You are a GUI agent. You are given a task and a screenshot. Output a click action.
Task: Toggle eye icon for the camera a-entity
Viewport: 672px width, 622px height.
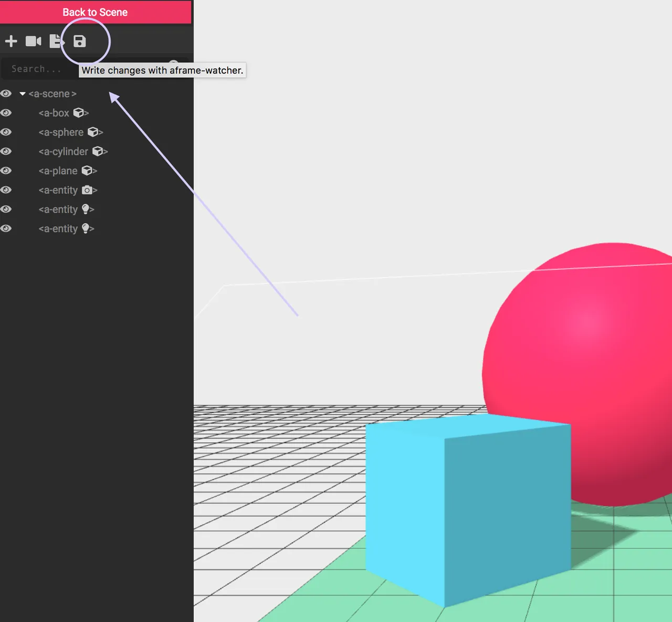pyautogui.click(x=6, y=190)
